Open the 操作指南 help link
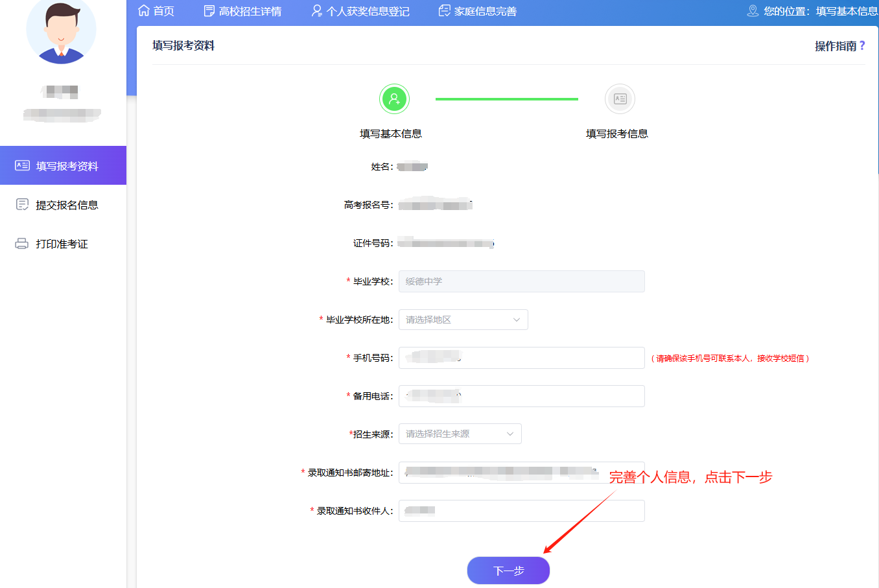879x588 pixels. point(835,46)
